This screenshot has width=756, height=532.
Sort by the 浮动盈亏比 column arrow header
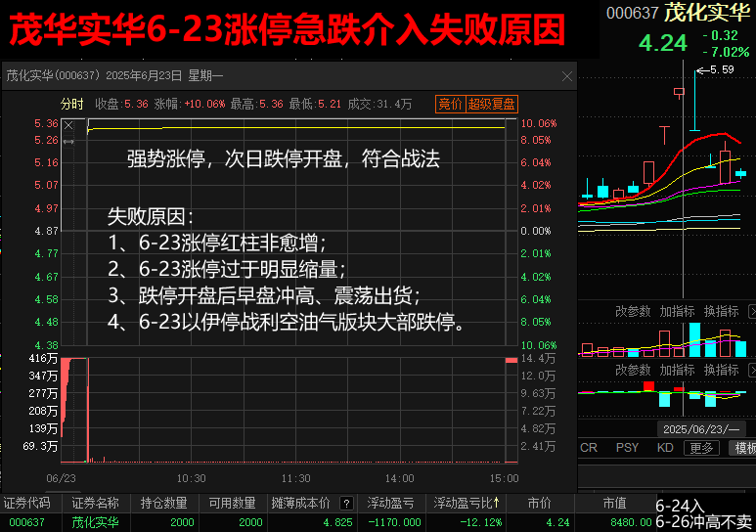(467, 503)
